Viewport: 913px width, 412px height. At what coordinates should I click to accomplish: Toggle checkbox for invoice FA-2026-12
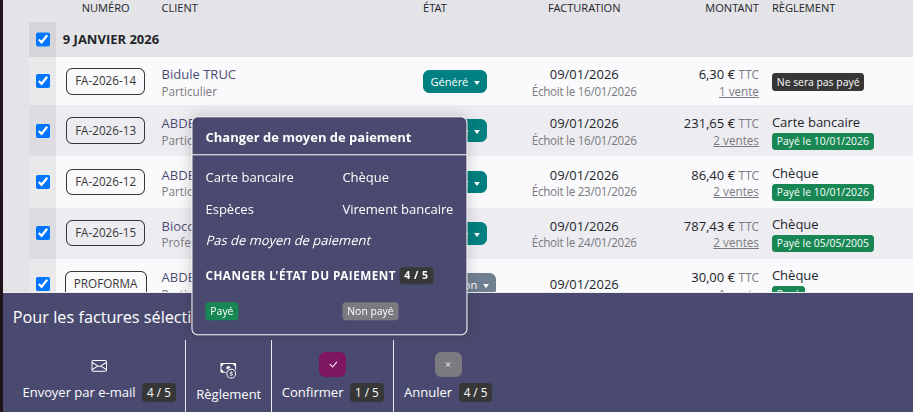pyautogui.click(x=42, y=182)
